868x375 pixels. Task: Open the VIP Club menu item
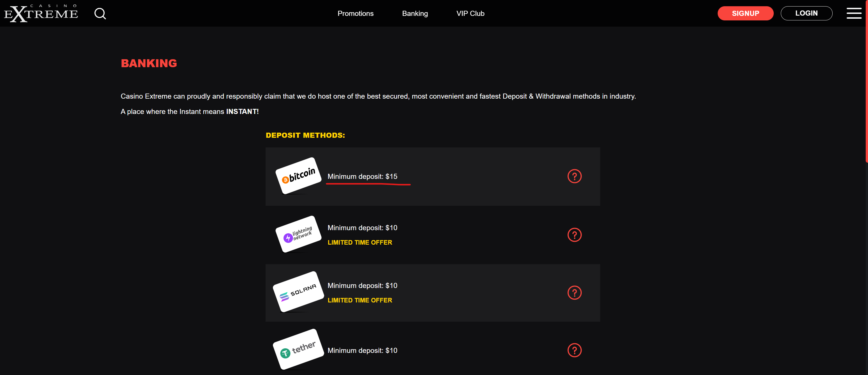pyautogui.click(x=470, y=14)
